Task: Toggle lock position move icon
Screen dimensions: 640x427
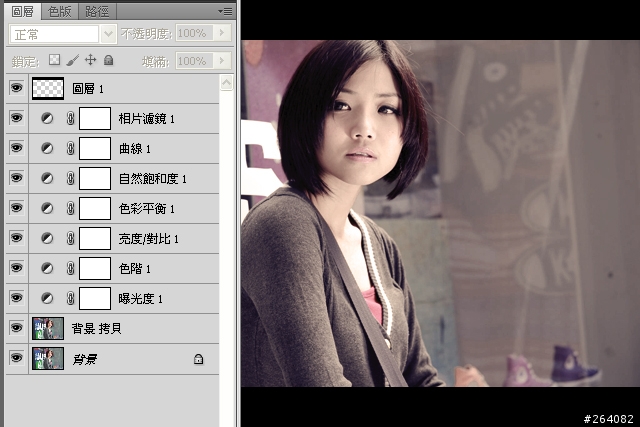Action: pyautogui.click(x=90, y=60)
